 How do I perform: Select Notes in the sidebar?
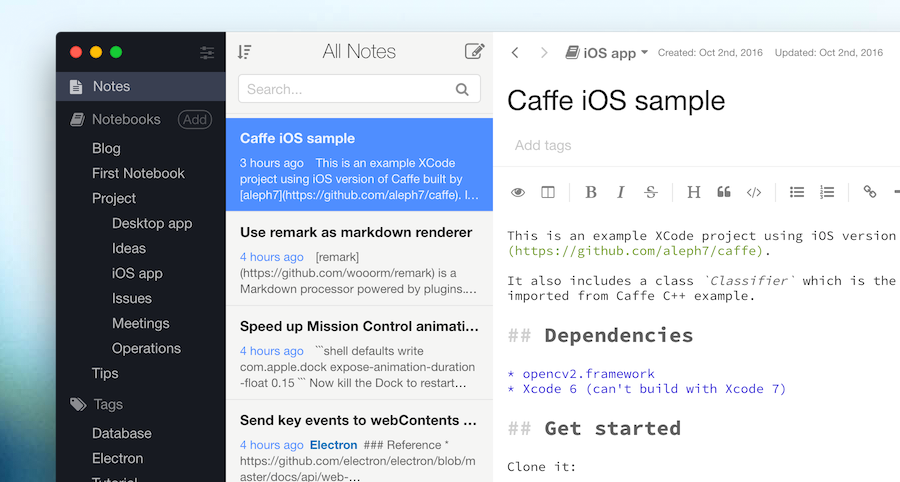coord(141,87)
